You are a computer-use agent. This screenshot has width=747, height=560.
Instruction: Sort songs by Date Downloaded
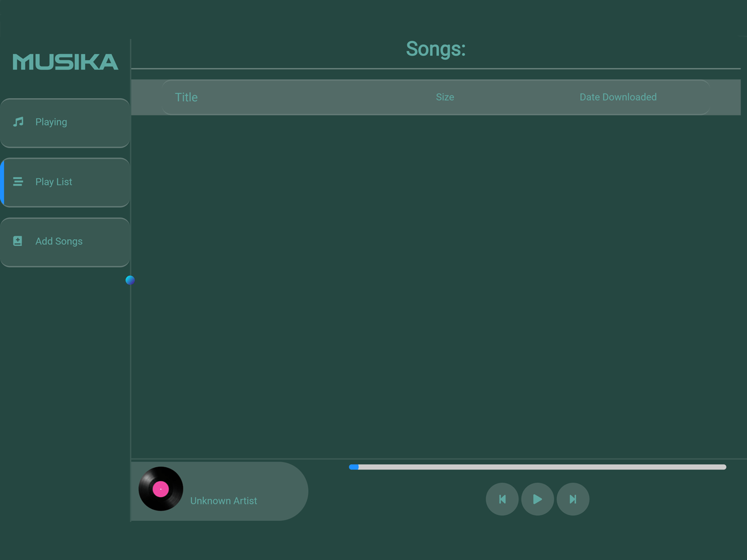[x=618, y=97]
